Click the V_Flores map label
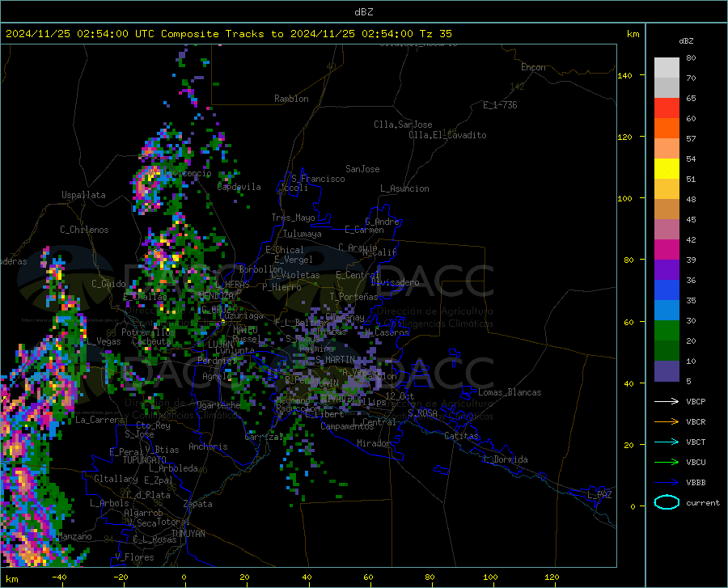This screenshot has width=728, height=588. click(134, 557)
